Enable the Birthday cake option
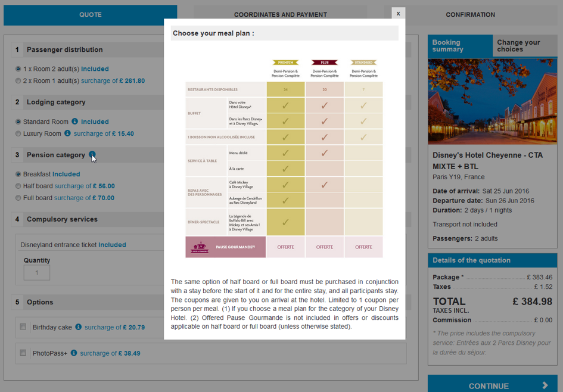This screenshot has height=392, width=563. 23,326
